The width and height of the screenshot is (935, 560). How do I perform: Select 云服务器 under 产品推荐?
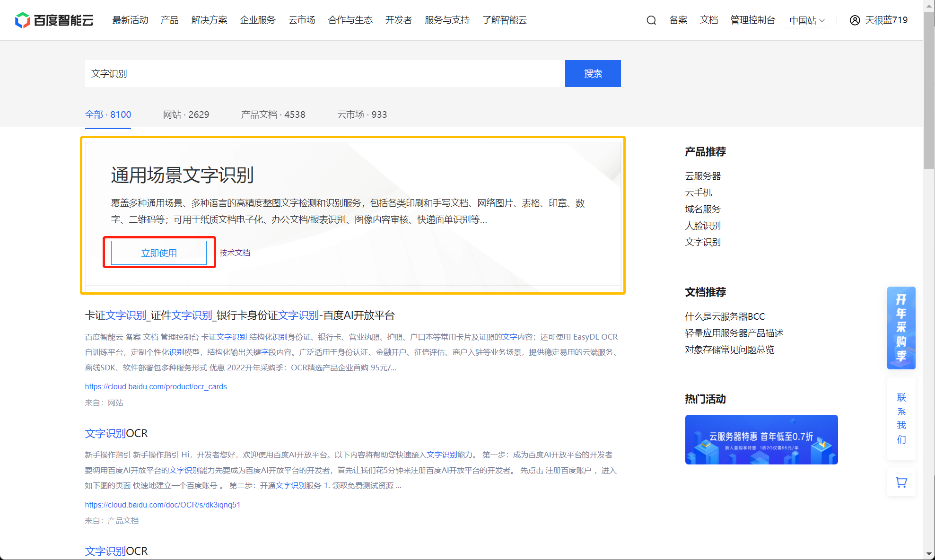click(x=703, y=176)
